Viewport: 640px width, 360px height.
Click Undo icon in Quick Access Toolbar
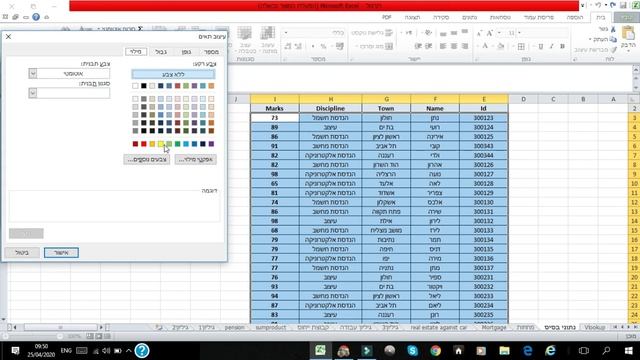click(612, 5)
